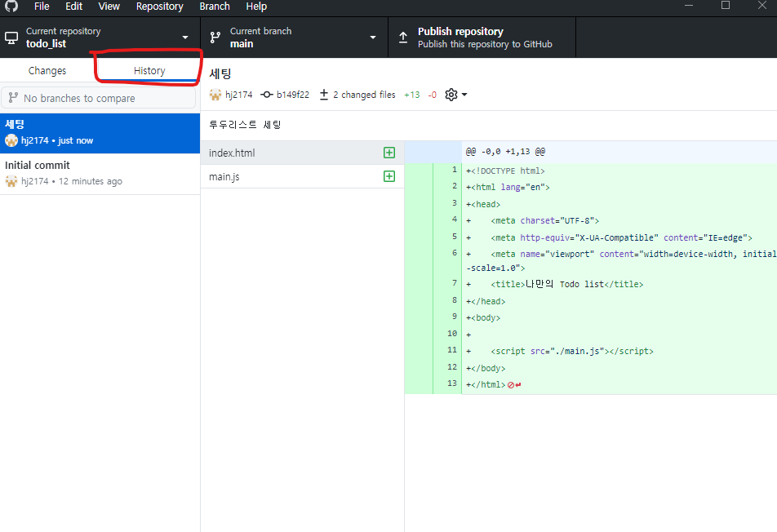Click diff line 11 script src line
This screenshot has width=777, height=532.
tap(560, 351)
